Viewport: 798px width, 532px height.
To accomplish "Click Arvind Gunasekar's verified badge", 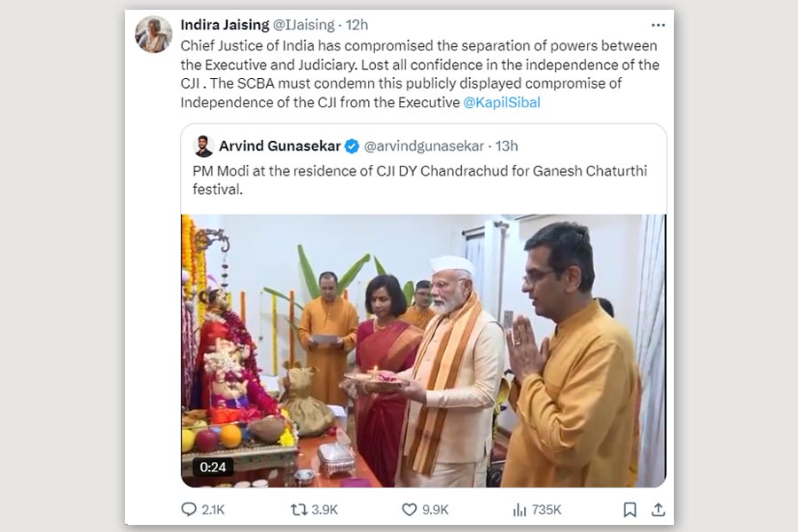I will pos(351,145).
